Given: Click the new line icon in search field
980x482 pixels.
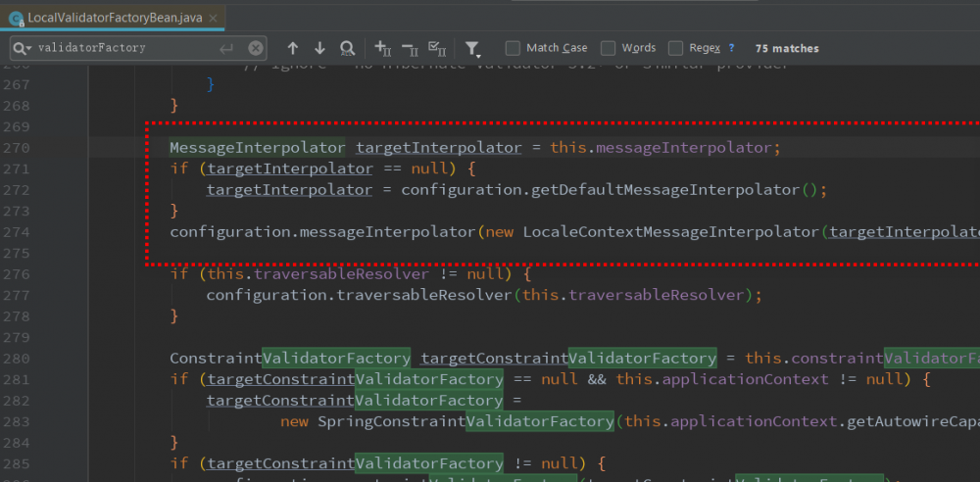Looking at the screenshot, I should coord(227,48).
